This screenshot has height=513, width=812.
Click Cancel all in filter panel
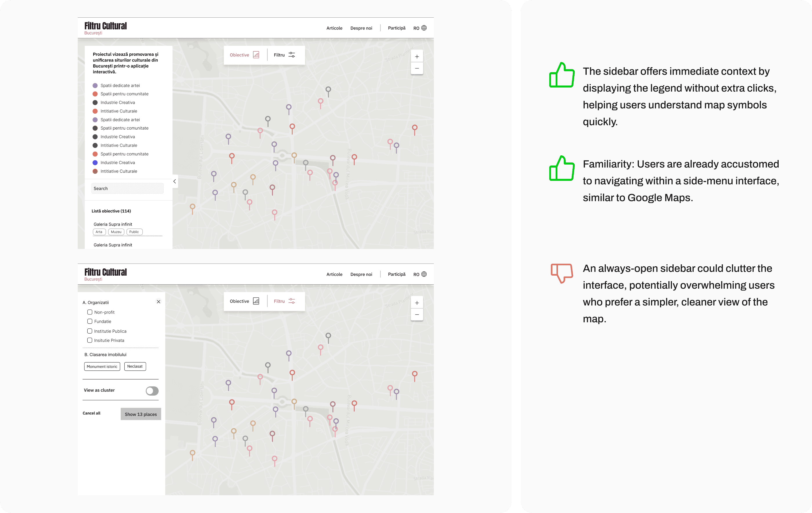click(x=91, y=413)
